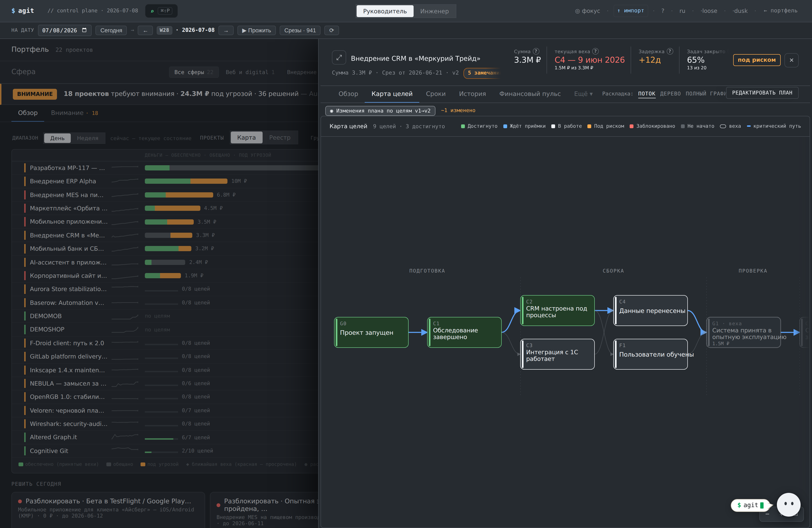Viewport: 812px width, 528px height.
Task: Select the День range option
Action: tap(57, 138)
